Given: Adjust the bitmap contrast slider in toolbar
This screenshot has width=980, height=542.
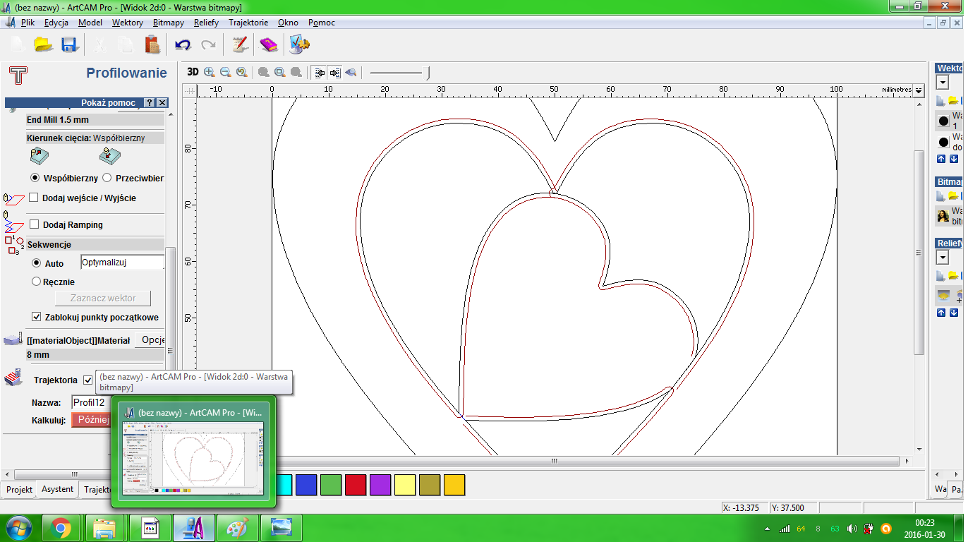Looking at the screenshot, I should tap(428, 72).
